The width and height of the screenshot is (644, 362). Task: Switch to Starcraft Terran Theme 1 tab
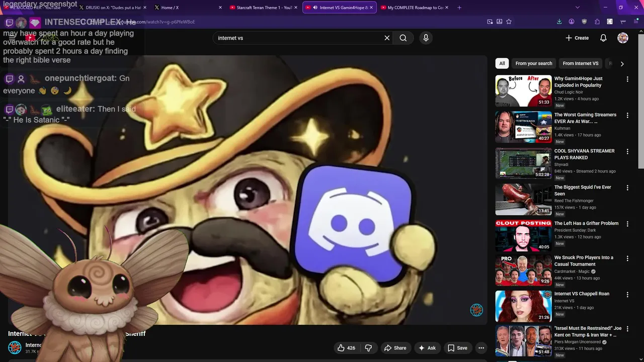pyautogui.click(x=263, y=8)
